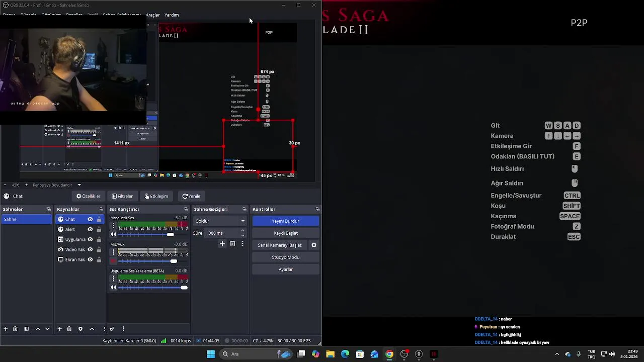Open transition properties three-dot menu

[x=243, y=244]
